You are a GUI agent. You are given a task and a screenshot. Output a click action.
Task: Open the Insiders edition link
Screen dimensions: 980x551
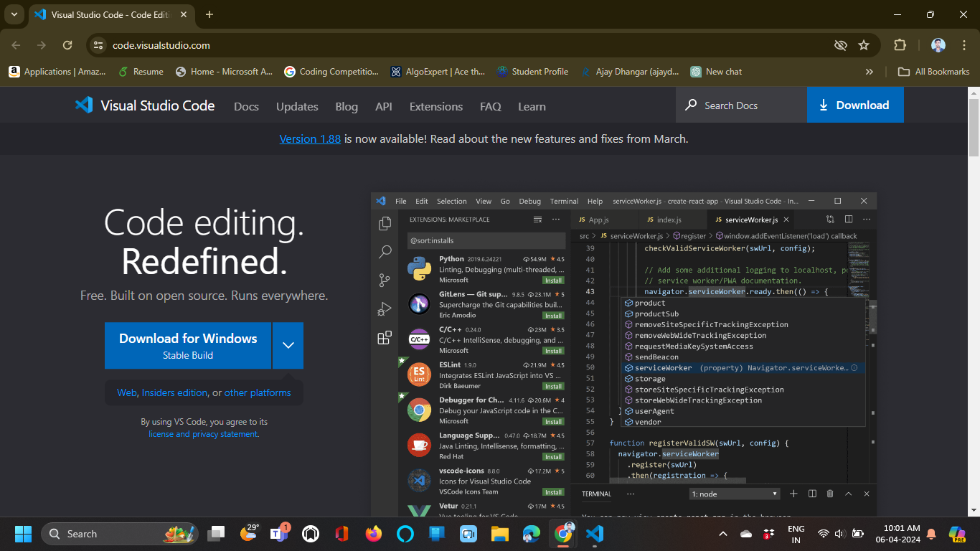pyautogui.click(x=174, y=392)
